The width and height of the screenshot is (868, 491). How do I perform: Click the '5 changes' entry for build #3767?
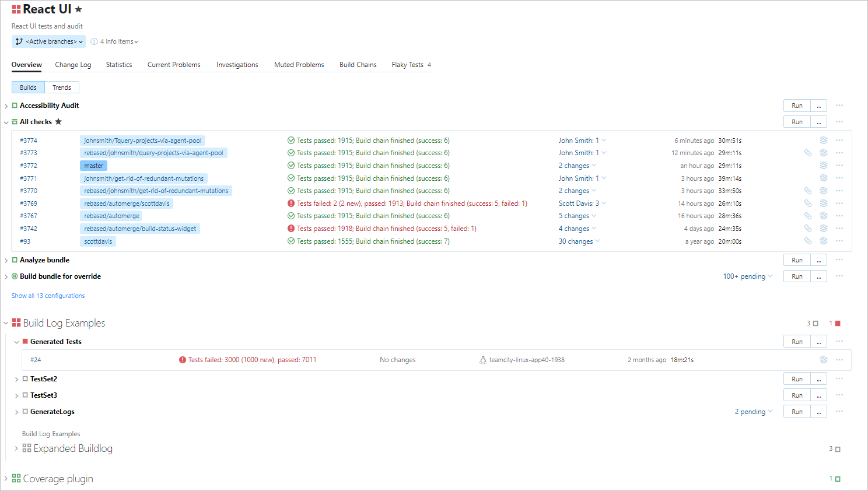(x=574, y=216)
